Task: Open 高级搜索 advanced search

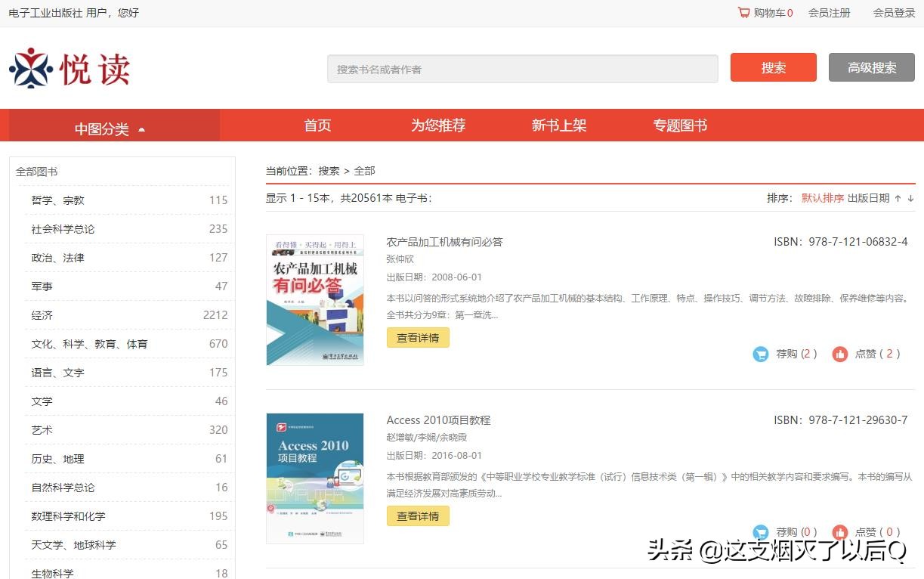Action: tap(871, 67)
